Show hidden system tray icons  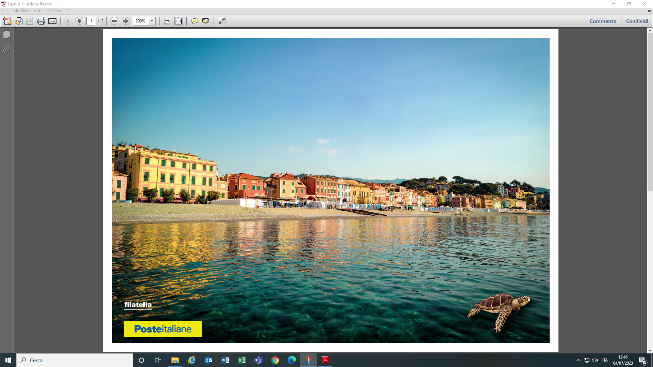(x=578, y=360)
